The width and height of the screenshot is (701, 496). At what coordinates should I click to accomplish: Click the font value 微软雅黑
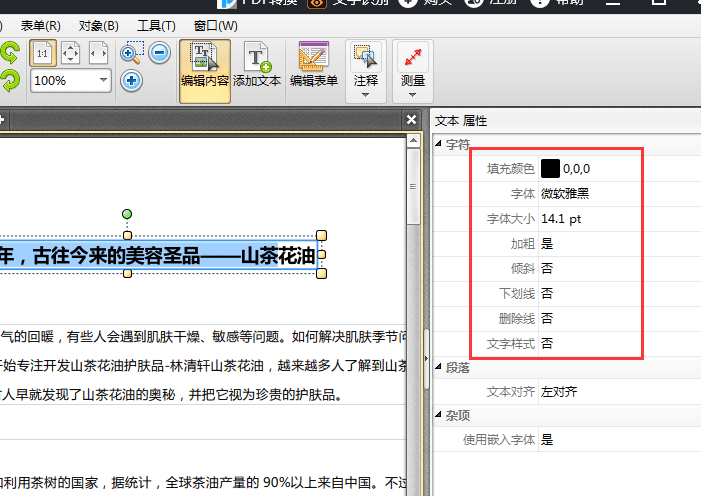[x=565, y=194]
